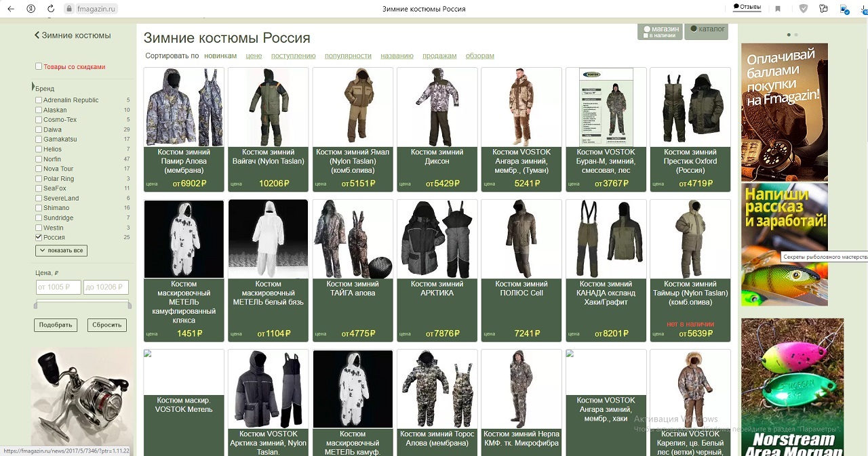
Task: Open Костюм зимний Ямал product image
Action: pyautogui.click(x=353, y=107)
